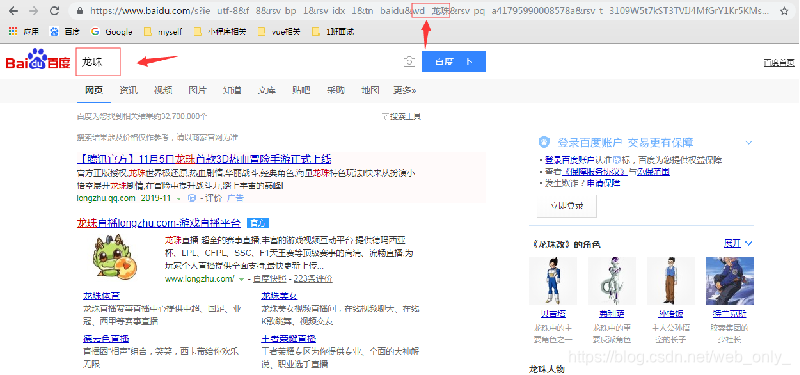The image size is (800, 375).
Task: Open the 申请保障 link in the third bullet
Action: [604, 183]
